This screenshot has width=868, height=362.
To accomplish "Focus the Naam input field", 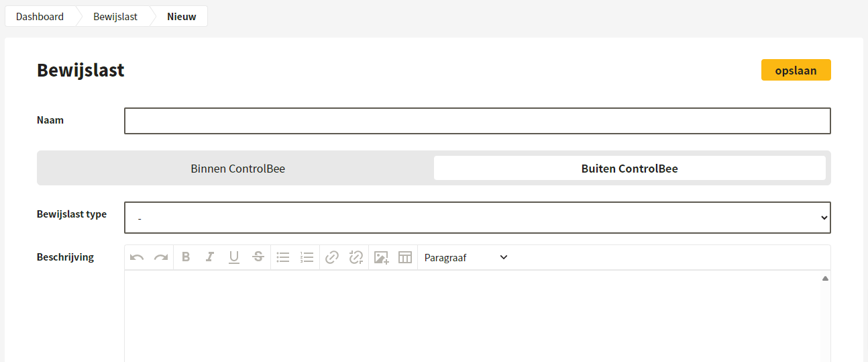I will coord(478,121).
